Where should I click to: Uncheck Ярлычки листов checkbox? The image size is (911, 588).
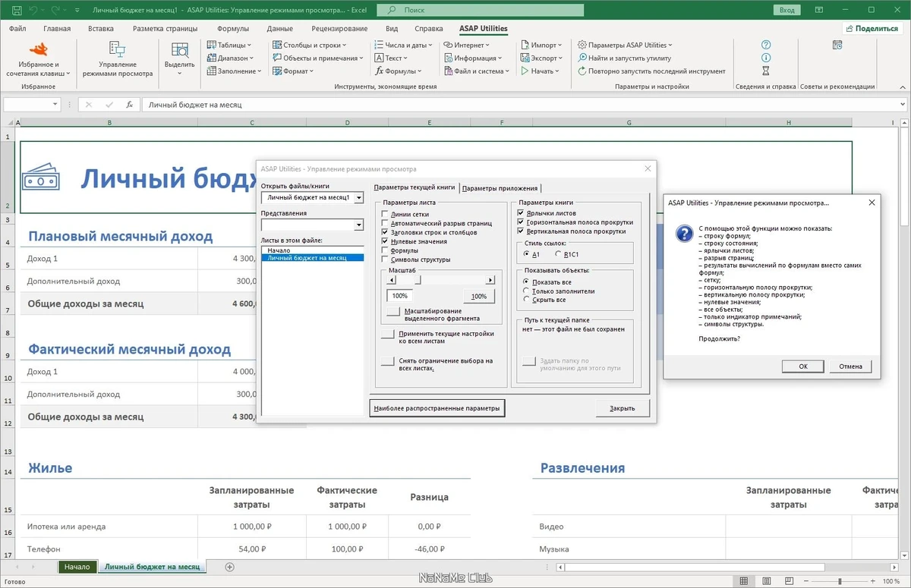(x=521, y=213)
